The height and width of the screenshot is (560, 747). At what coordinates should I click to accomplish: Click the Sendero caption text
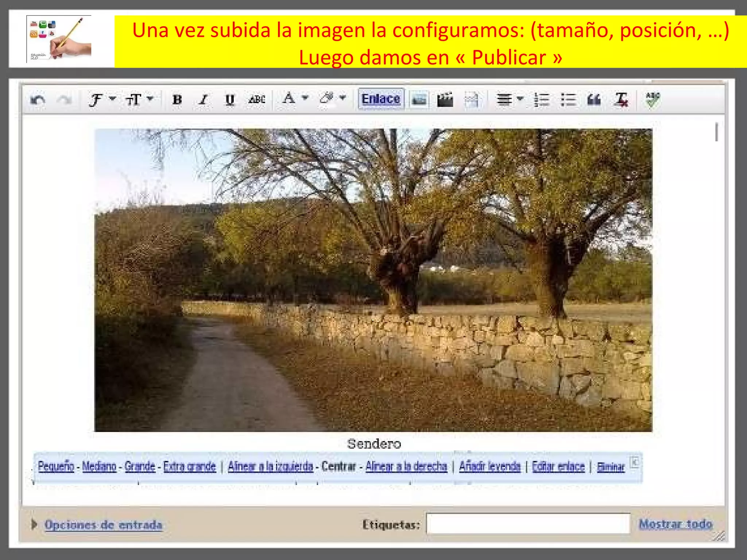pos(374,444)
